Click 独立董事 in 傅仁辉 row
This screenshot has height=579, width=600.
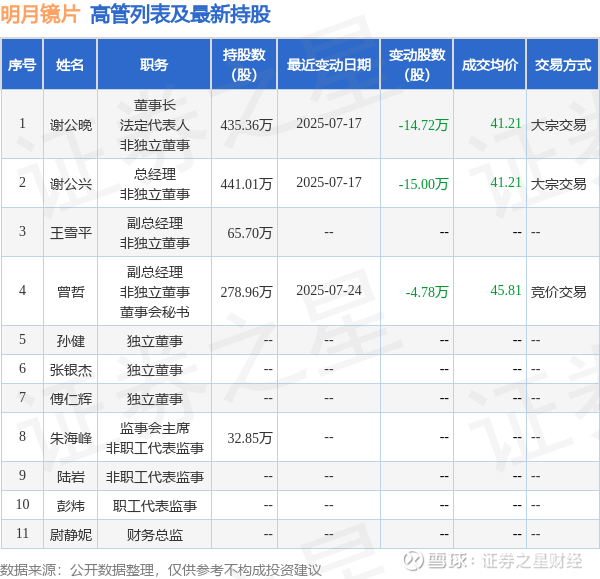tap(155, 399)
